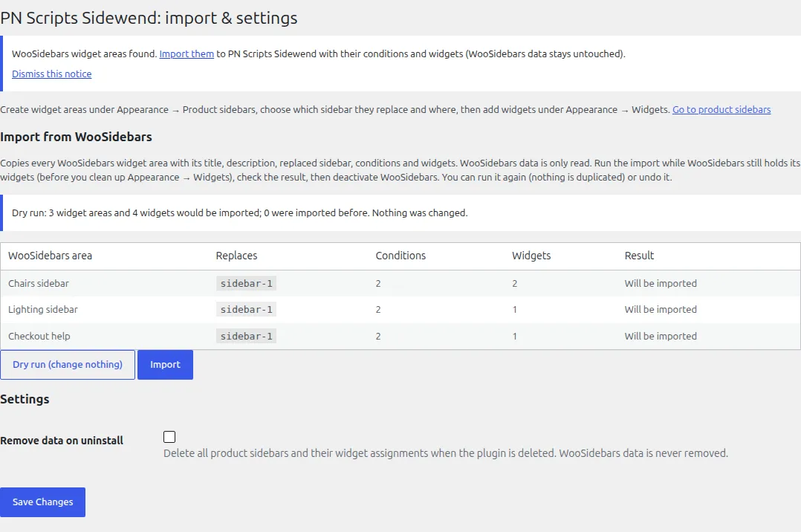Select 'Lighting sidebar' table cell
This screenshot has width=801, height=532.
tap(43, 309)
